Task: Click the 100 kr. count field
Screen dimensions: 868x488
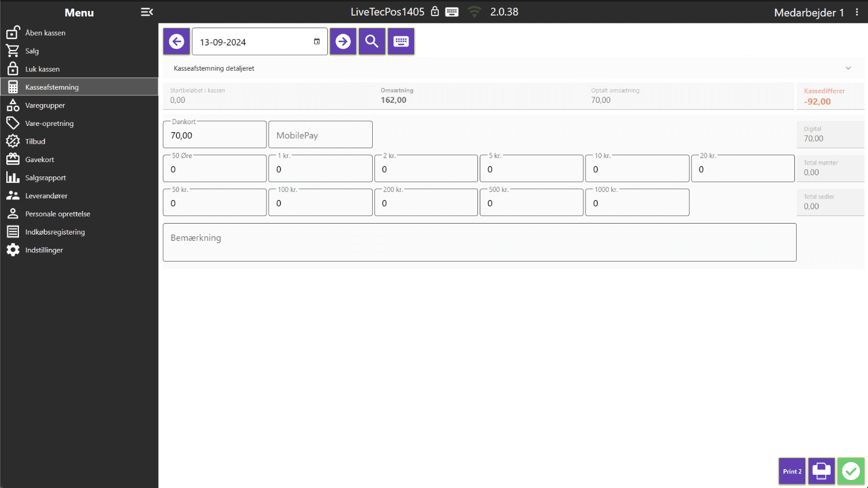Action: (x=320, y=202)
